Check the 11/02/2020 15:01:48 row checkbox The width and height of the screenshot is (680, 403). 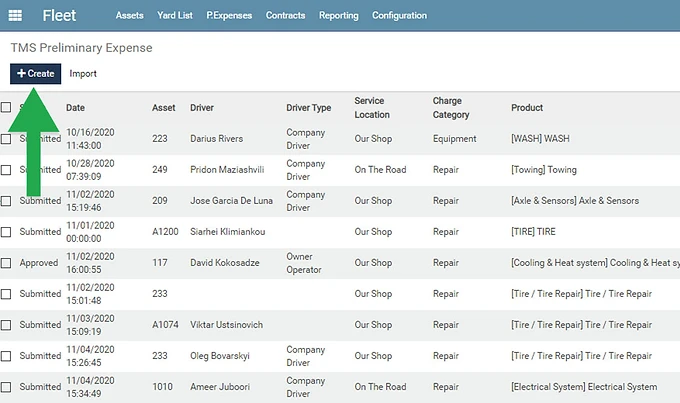[x=6, y=294]
